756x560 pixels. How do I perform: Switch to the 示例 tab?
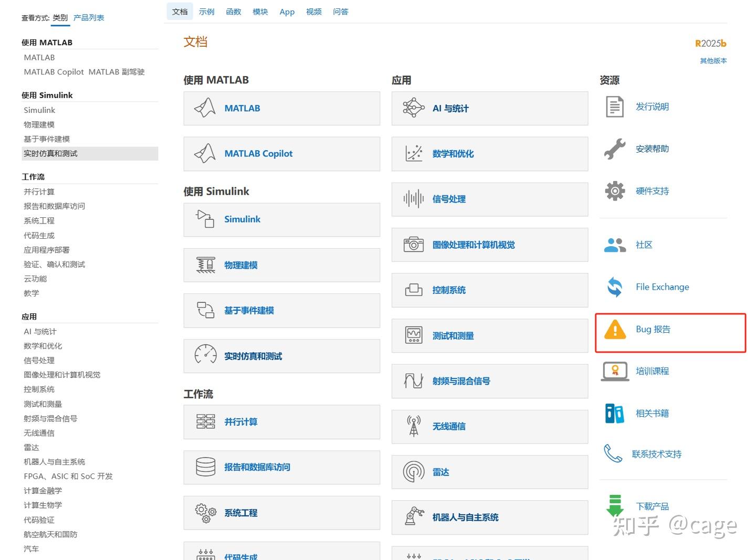pos(207,12)
